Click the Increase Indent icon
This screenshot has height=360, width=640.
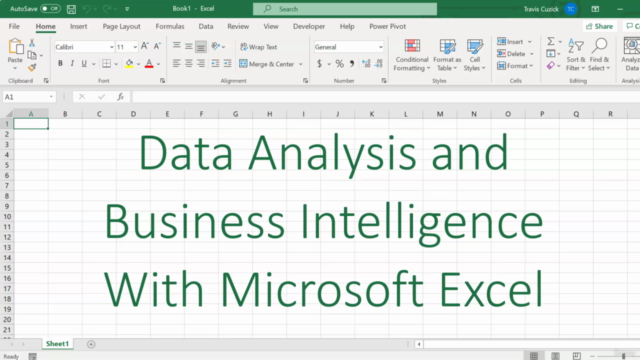coord(227,64)
